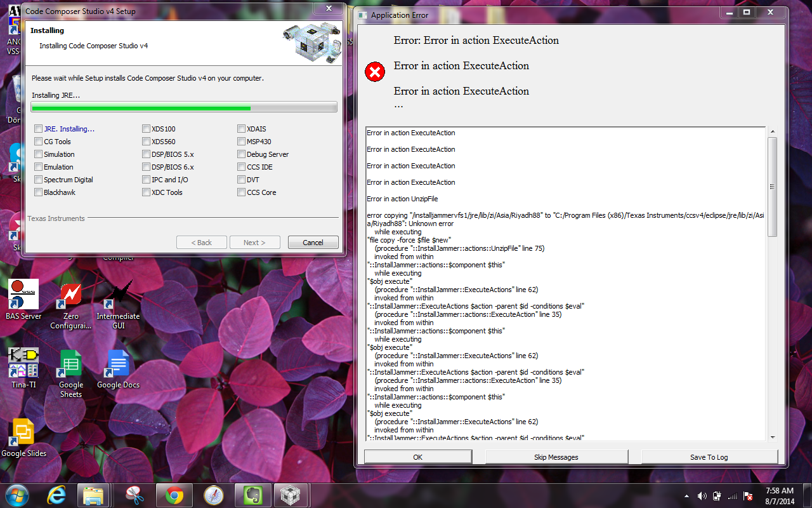This screenshot has height=508, width=812.
Task: Click the "Installing Code Composer Studio v4" subtitle
Action: [94, 46]
